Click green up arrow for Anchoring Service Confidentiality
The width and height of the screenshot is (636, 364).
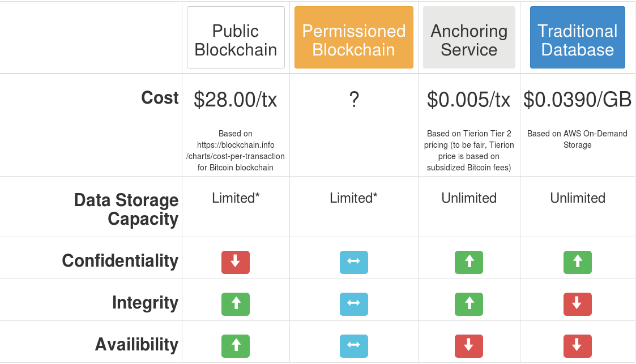tap(469, 262)
